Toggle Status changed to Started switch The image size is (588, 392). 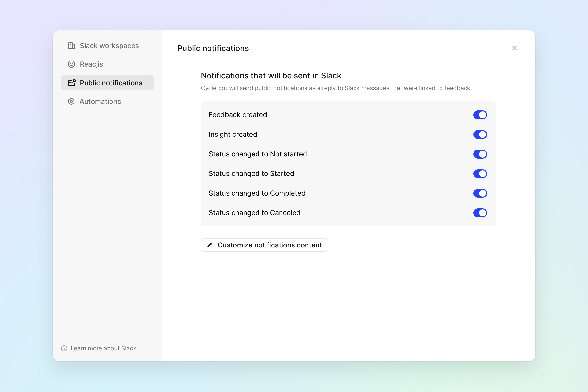pos(480,174)
